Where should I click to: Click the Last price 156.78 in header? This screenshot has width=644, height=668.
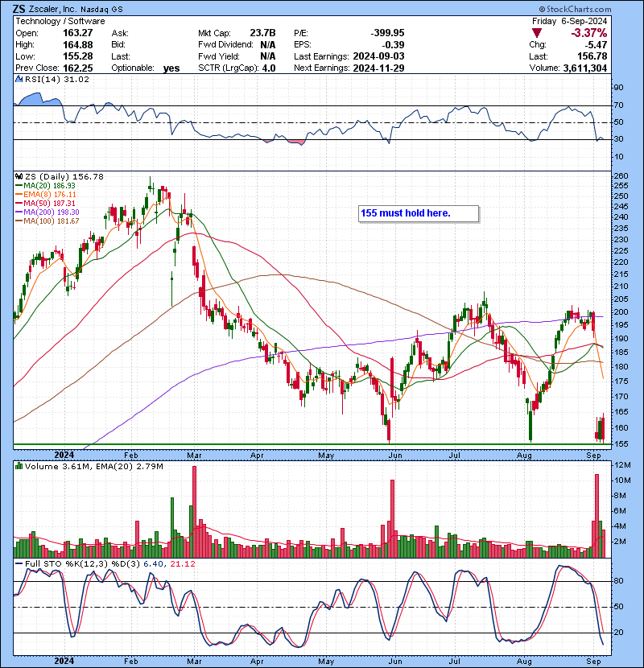(x=592, y=56)
